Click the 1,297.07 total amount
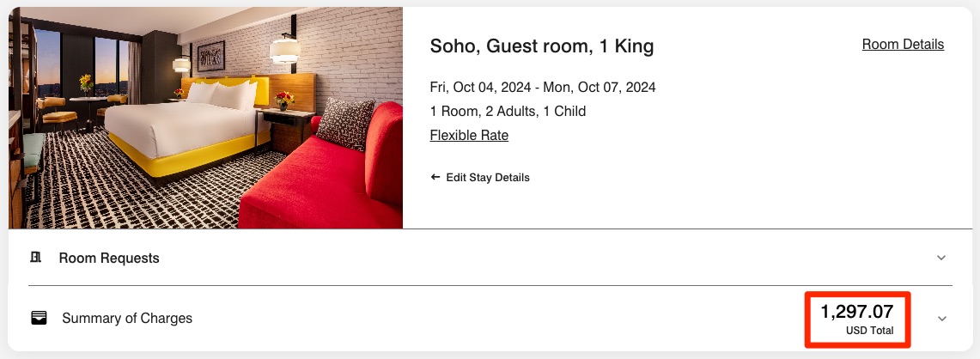Screen dimensions: 980x359 (856, 311)
